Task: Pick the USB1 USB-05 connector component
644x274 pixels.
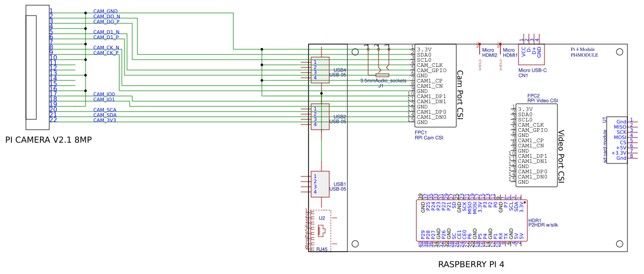Action: (x=320, y=184)
